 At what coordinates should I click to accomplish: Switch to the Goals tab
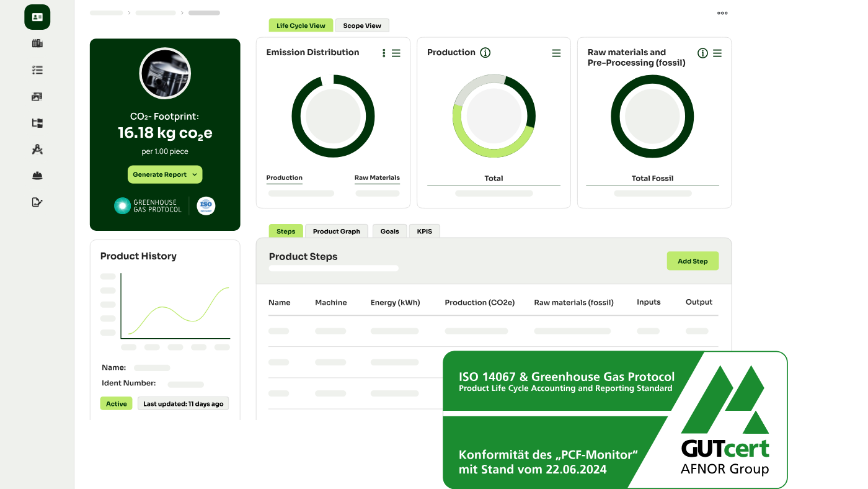coord(389,231)
